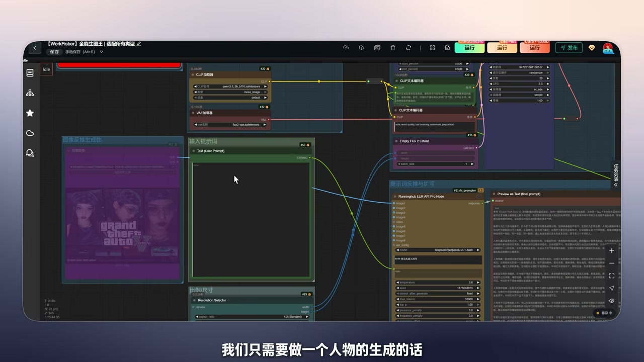
Task: Open the chat bubble sidebar icon
Action: (30, 153)
